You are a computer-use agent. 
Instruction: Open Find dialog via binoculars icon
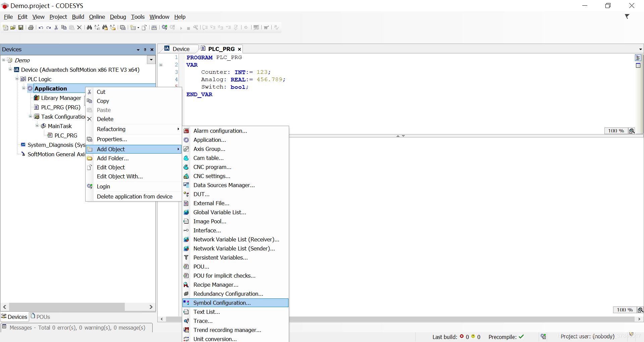point(89,27)
